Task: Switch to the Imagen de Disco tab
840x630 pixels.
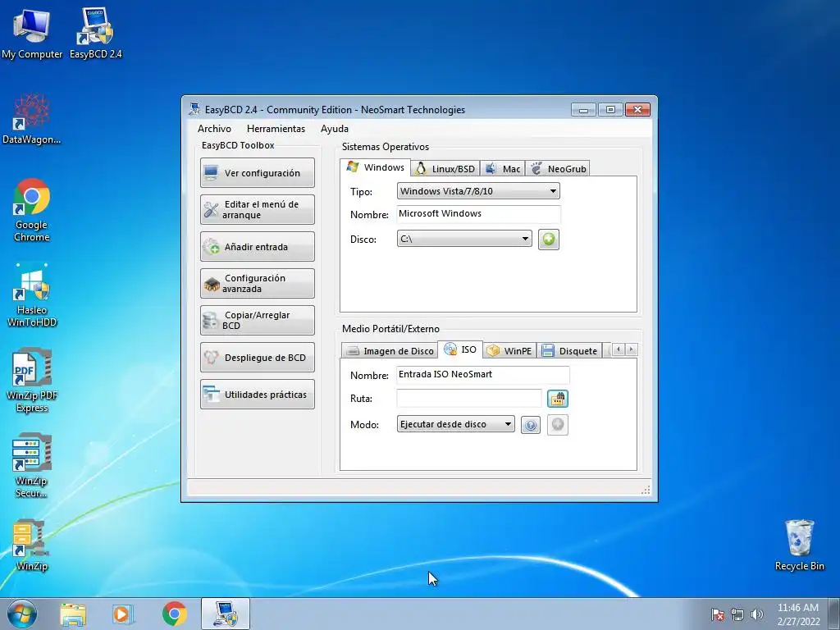Action: (x=390, y=351)
